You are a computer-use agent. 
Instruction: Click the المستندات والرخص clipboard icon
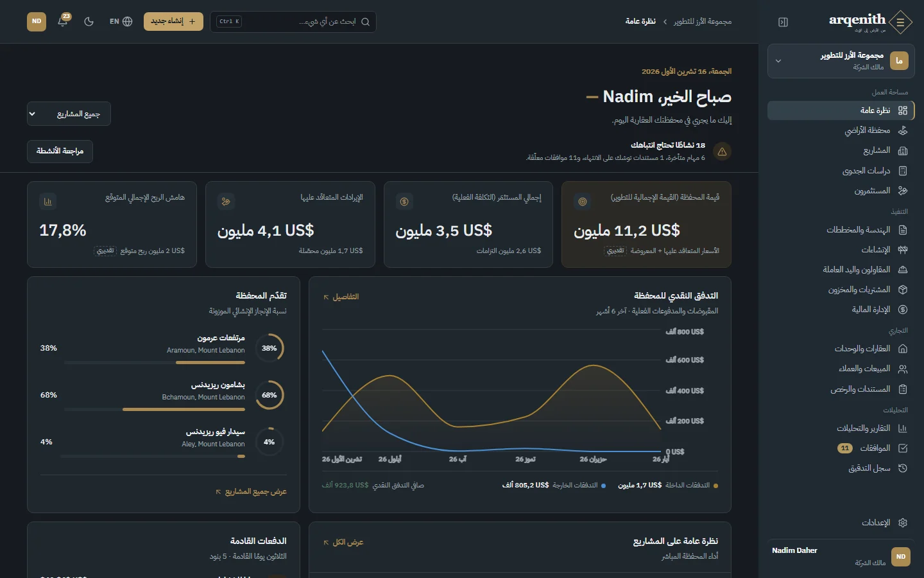click(x=903, y=389)
